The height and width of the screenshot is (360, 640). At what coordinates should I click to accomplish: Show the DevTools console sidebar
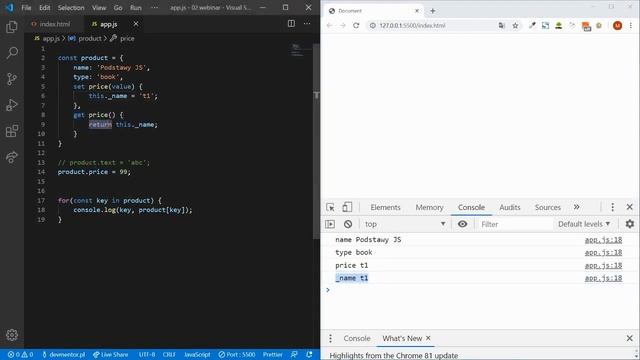coord(330,224)
